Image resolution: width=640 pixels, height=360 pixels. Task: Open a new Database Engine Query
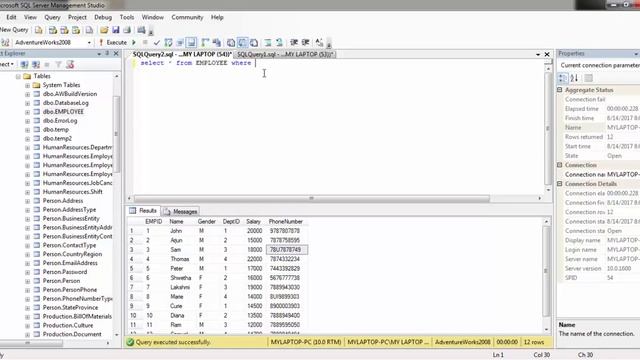pos(39,30)
